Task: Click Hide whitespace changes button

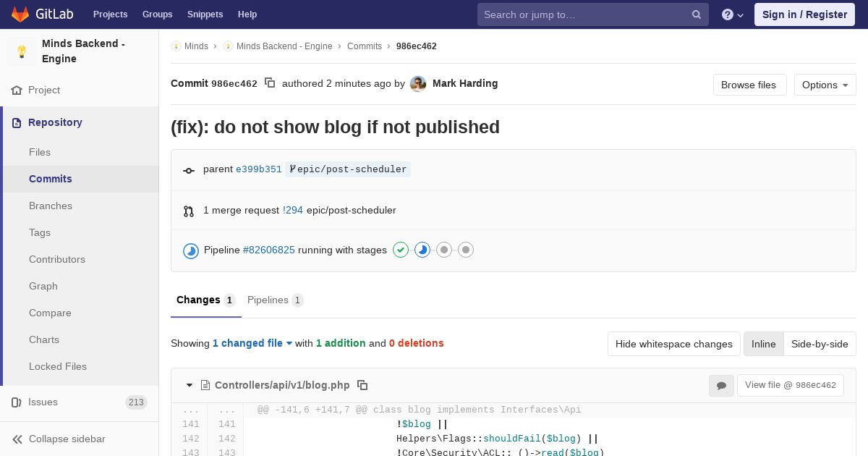Action: (674, 344)
